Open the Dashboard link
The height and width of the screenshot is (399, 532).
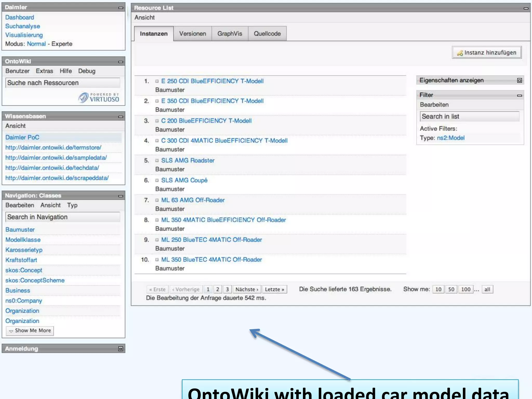20,17
